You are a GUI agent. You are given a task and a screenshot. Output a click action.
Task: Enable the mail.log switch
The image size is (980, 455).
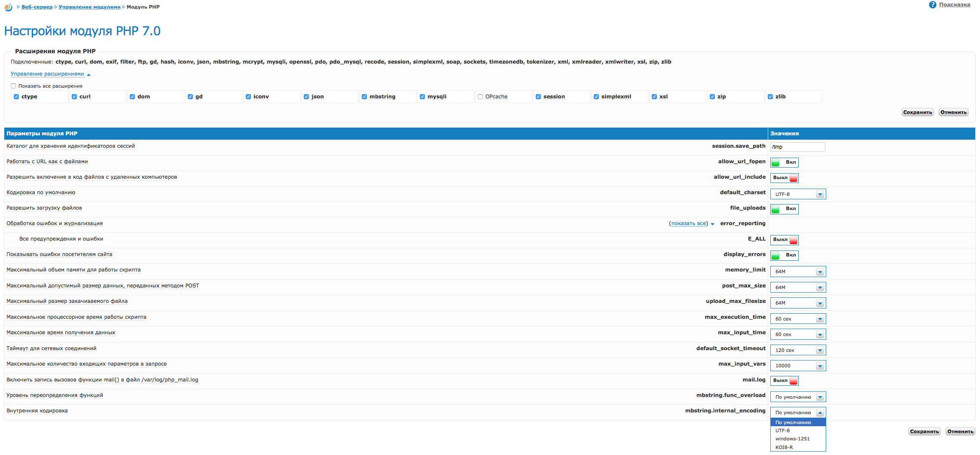point(784,381)
